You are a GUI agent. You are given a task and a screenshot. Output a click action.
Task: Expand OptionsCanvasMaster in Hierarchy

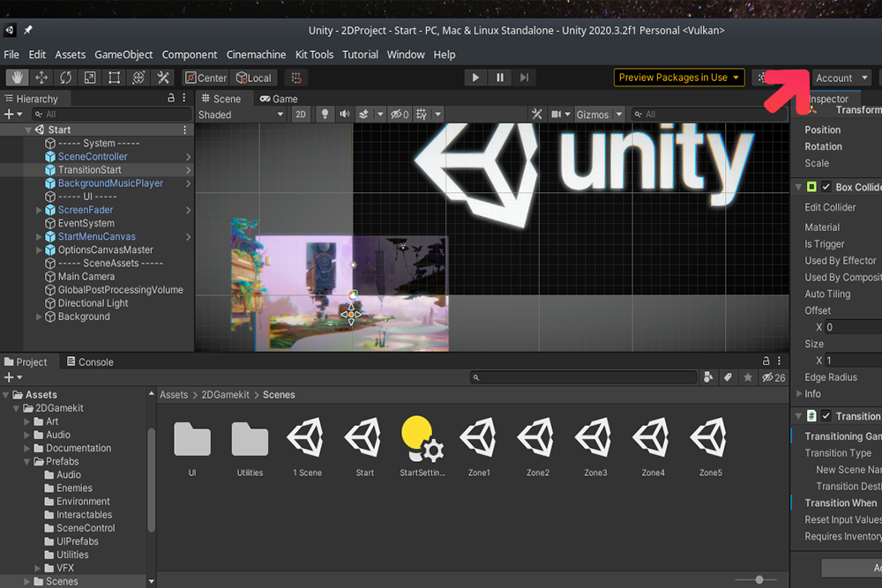coord(39,249)
